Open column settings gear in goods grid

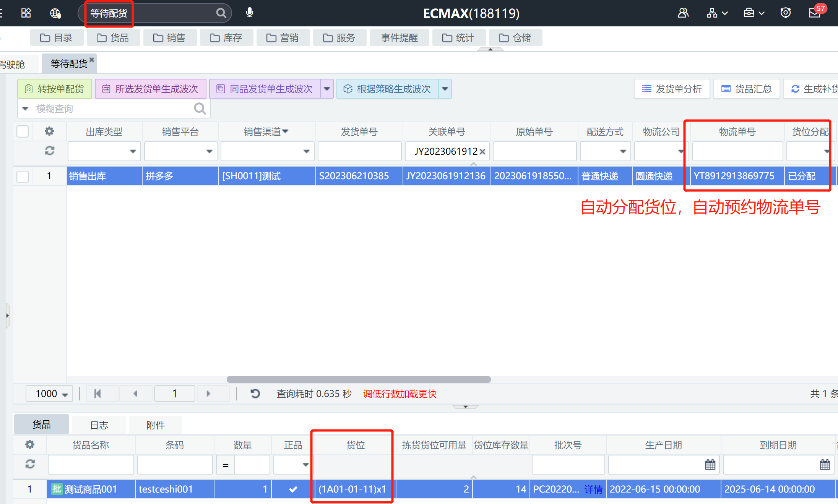pyautogui.click(x=30, y=444)
